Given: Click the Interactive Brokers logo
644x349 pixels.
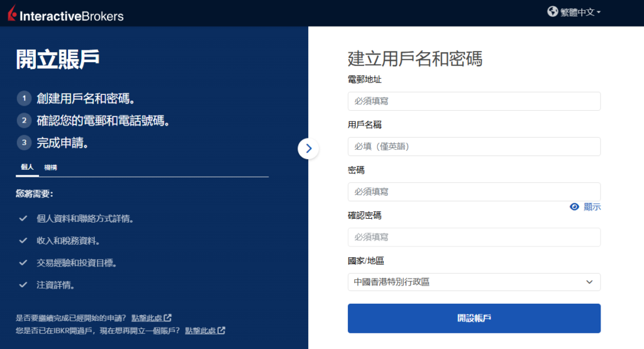Looking at the screenshot, I should (65, 13).
